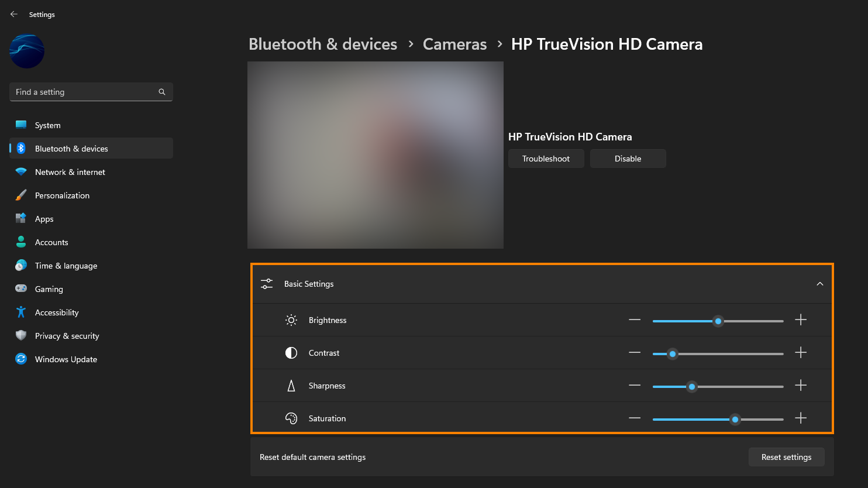The image size is (868, 488).
Task: Click the Basic Settings sliders icon
Action: click(x=267, y=284)
